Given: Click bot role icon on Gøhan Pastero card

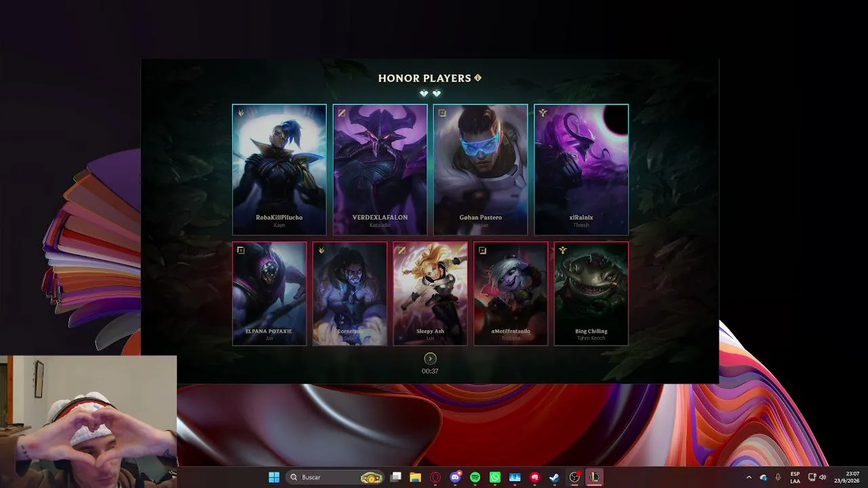Looking at the screenshot, I should point(442,113).
